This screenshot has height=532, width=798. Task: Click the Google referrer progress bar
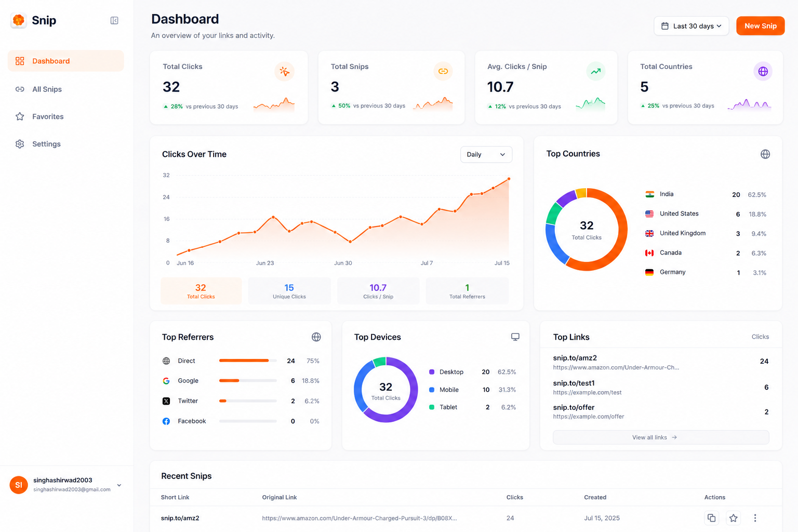248,381
